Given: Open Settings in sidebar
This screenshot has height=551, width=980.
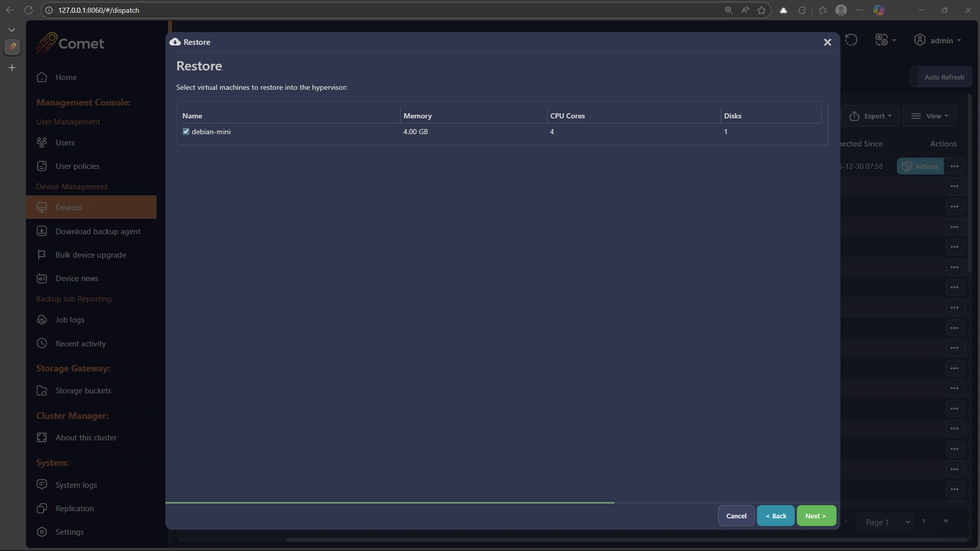Looking at the screenshot, I should point(69,532).
